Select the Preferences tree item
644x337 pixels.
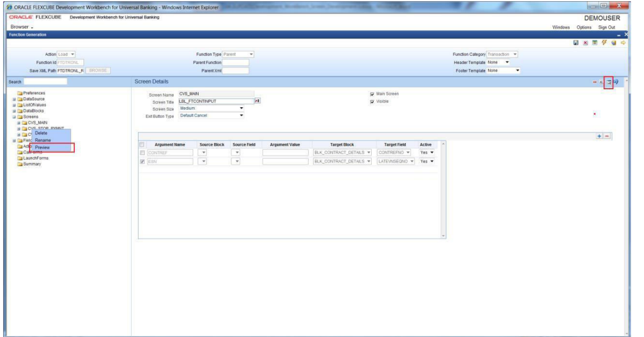pyautogui.click(x=34, y=94)
